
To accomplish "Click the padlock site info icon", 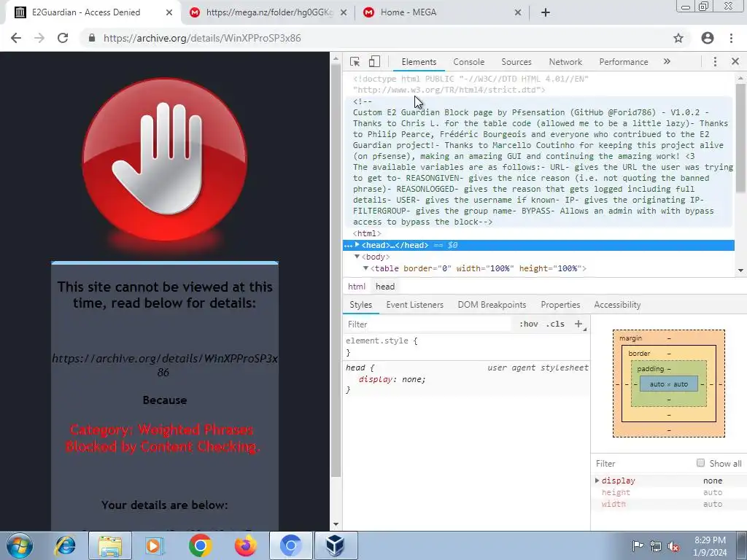I will click(91, 38).
